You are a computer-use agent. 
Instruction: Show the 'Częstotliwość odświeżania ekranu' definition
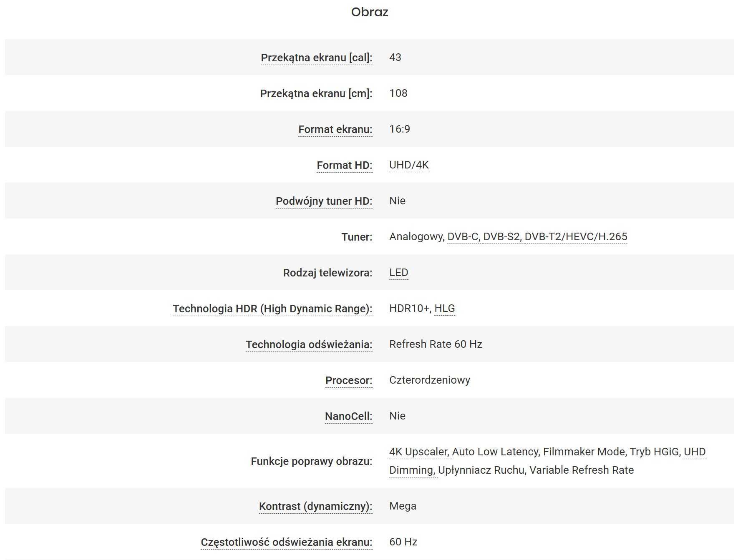pos(286,542)
